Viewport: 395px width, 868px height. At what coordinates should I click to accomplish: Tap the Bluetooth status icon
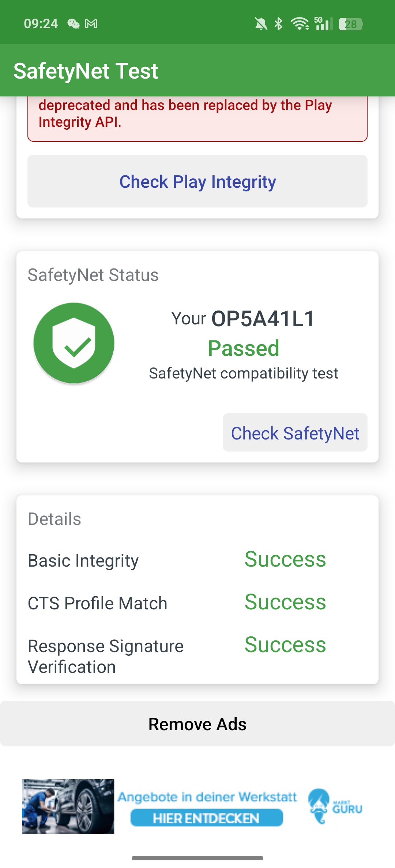click(279, 24)
